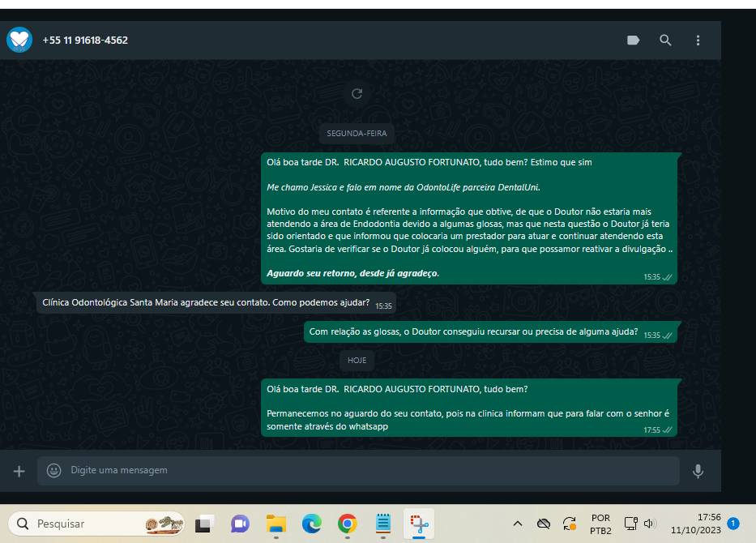Image resolution: width=756 pixels, height=543 pixels.
Task: Select the message starting 'Me chamo Jessica'
Action: pos(403,187)
